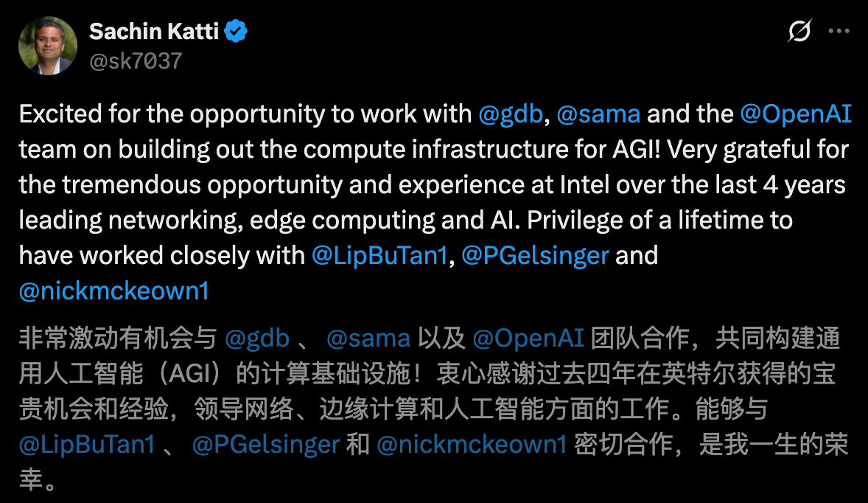The width and height of the screenshot is (868, 503).
Task: Open the tweet options three-dot menu
Action: pos(839,31)
